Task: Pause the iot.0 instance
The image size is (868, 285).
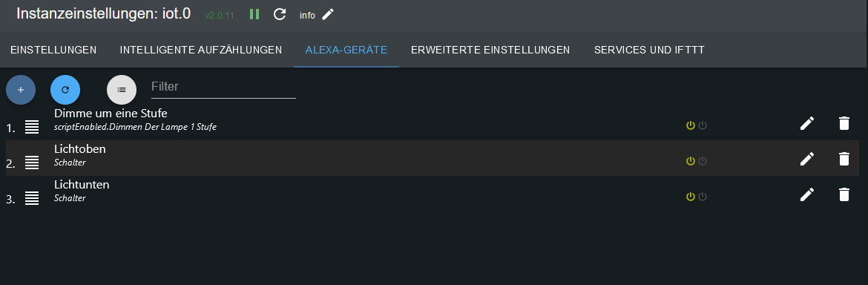Action: pyautogui.click(x=254, y=14)
